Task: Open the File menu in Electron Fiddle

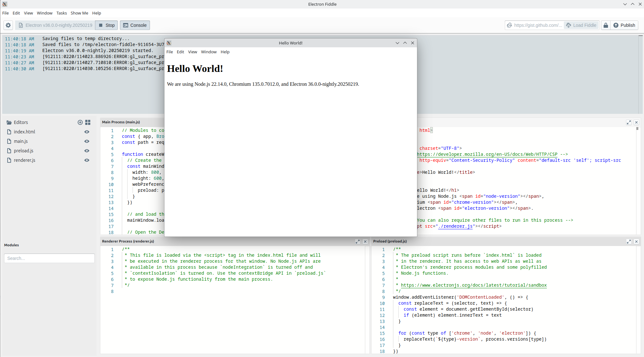Action: point(6,13)
